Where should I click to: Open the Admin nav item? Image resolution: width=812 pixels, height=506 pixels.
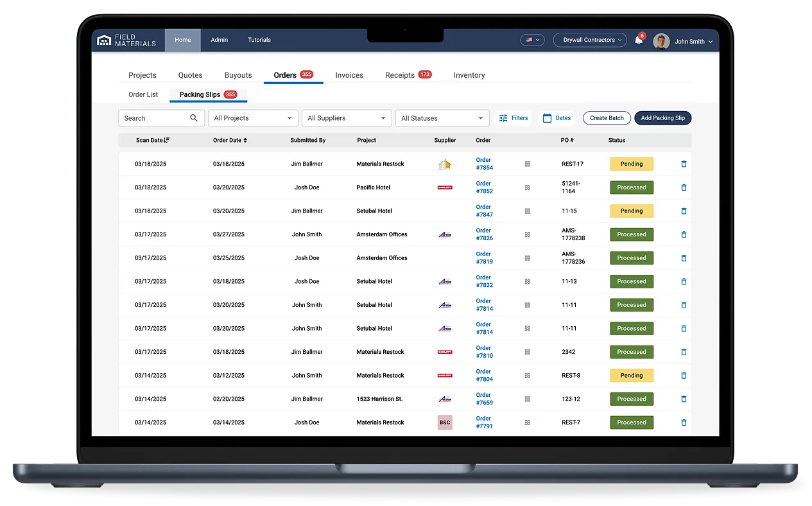pyautogui.click(x=220, y=40)
